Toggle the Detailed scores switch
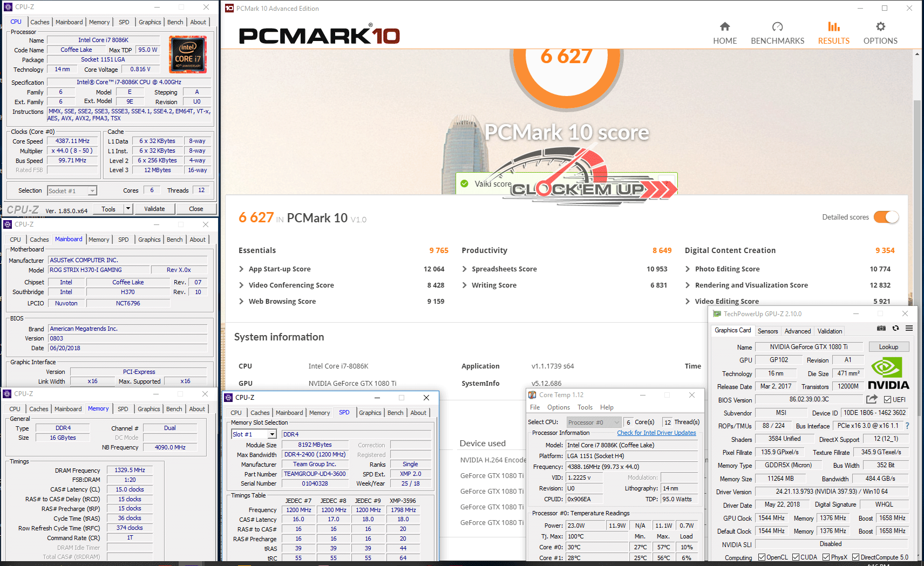Viewport: 924px width, 566px height. [x=886, y=217]
